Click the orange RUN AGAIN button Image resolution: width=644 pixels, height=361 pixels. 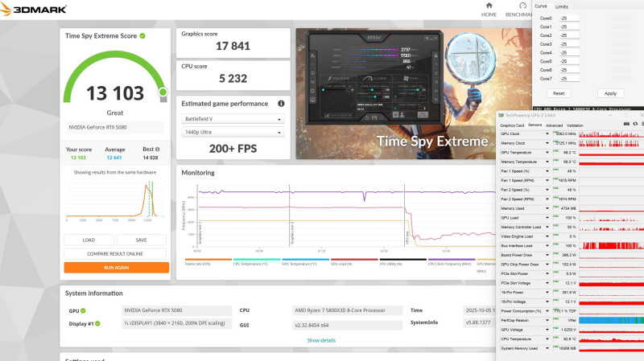116,268
